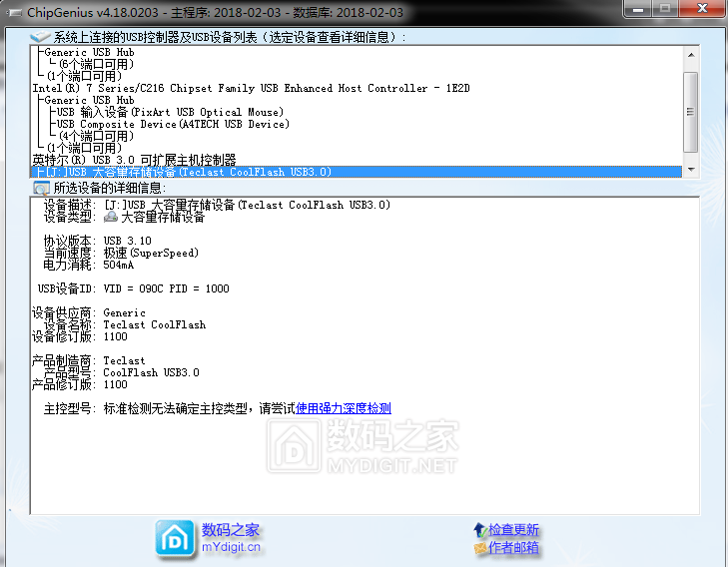
Task: Click the author email envelope icon
Action: (x=480, y=548)
